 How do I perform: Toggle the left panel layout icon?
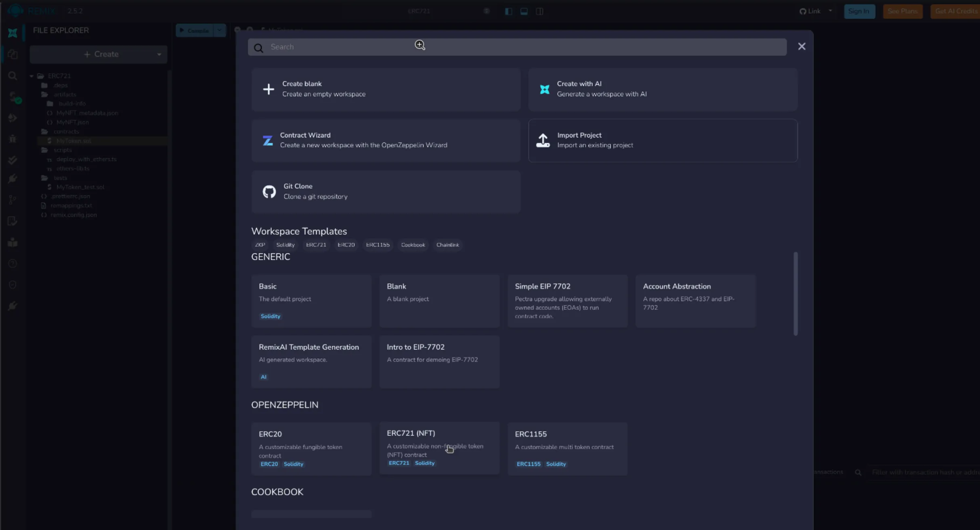tap(508, 11)
